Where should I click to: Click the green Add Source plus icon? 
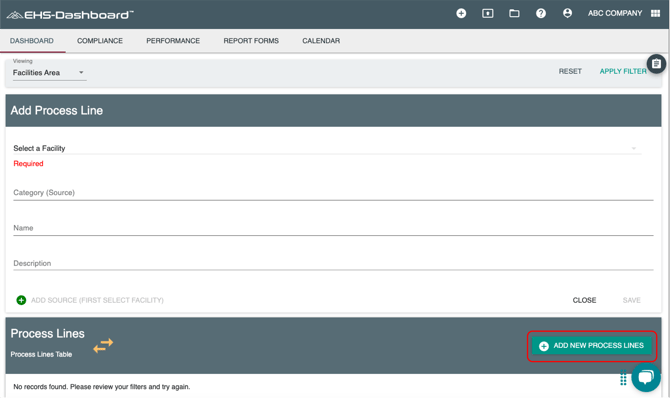[x=21, y=300]
